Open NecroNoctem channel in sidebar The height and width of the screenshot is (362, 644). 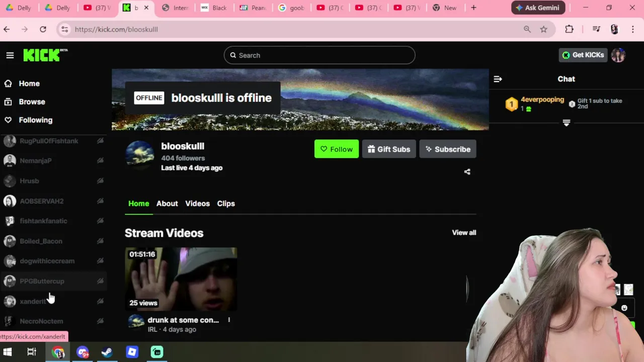(54, 321)
